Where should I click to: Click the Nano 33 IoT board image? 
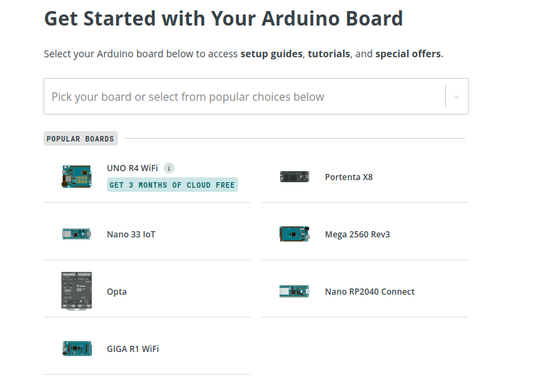pos(77,234)
